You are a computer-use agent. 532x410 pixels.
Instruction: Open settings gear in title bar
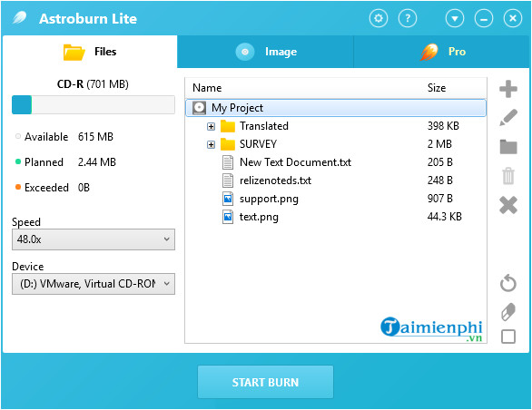[379, 18]
